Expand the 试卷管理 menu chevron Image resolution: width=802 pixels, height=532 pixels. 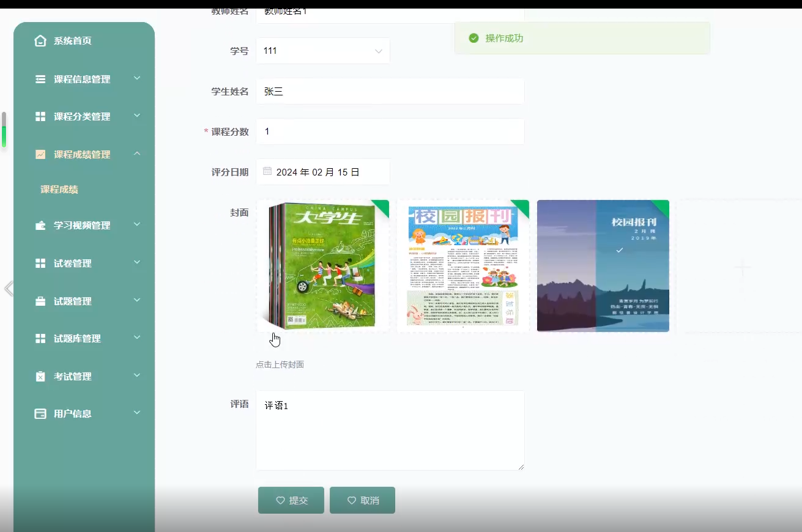(x=137, y=263)
